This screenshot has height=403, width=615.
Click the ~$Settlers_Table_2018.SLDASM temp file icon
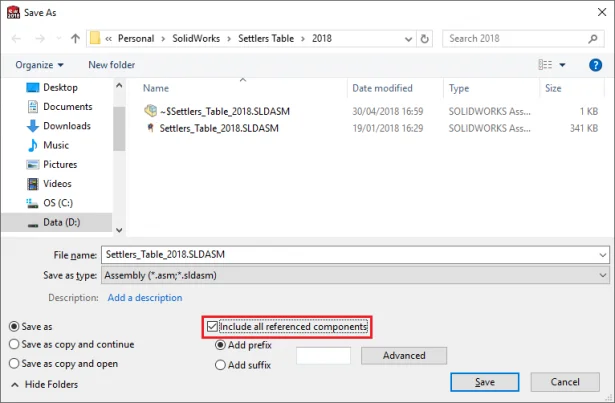point(150,110)
